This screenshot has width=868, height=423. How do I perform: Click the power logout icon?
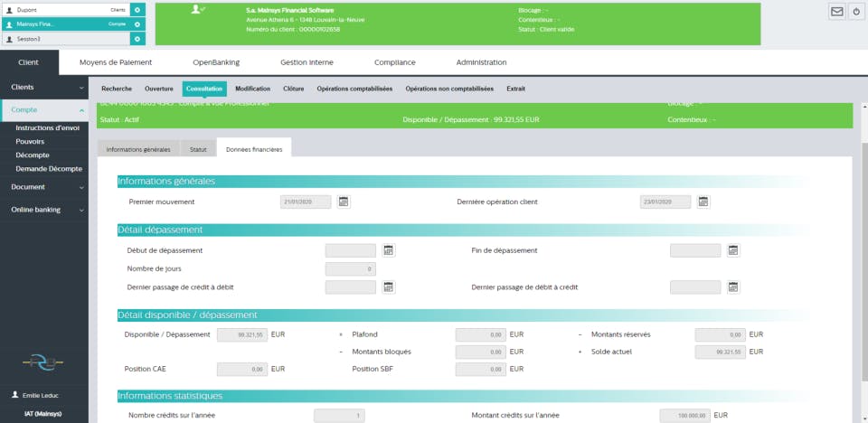(x=856, y=12)
